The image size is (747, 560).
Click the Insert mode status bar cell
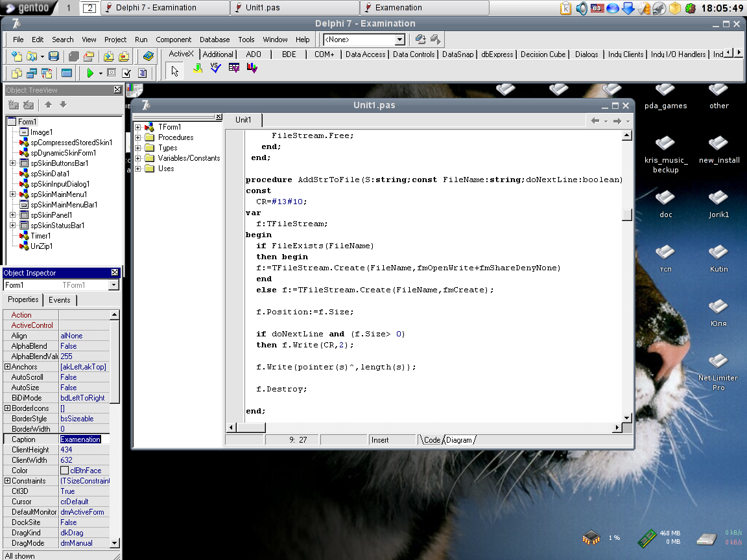[392, 440]
